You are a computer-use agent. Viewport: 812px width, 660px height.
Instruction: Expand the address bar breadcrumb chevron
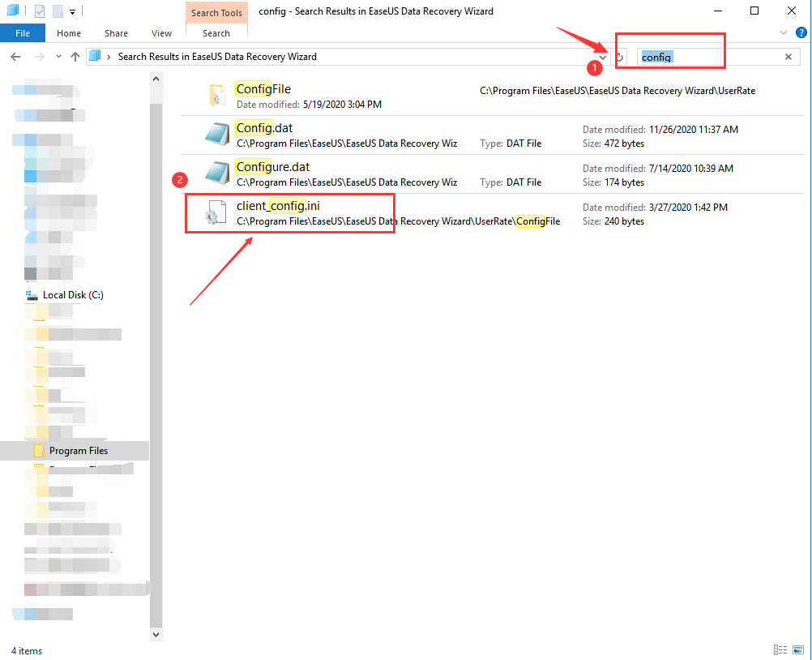tap(109, 57)
